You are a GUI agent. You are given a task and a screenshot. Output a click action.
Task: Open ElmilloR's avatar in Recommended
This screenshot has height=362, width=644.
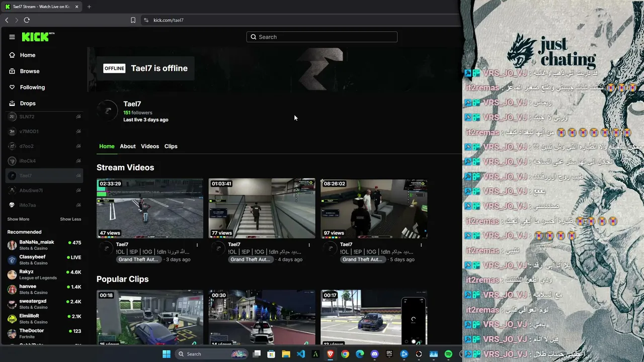click(x=12, y=319)
